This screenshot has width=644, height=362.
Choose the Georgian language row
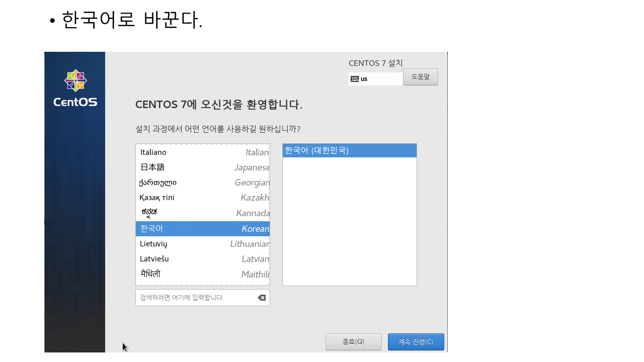point(202,183)
